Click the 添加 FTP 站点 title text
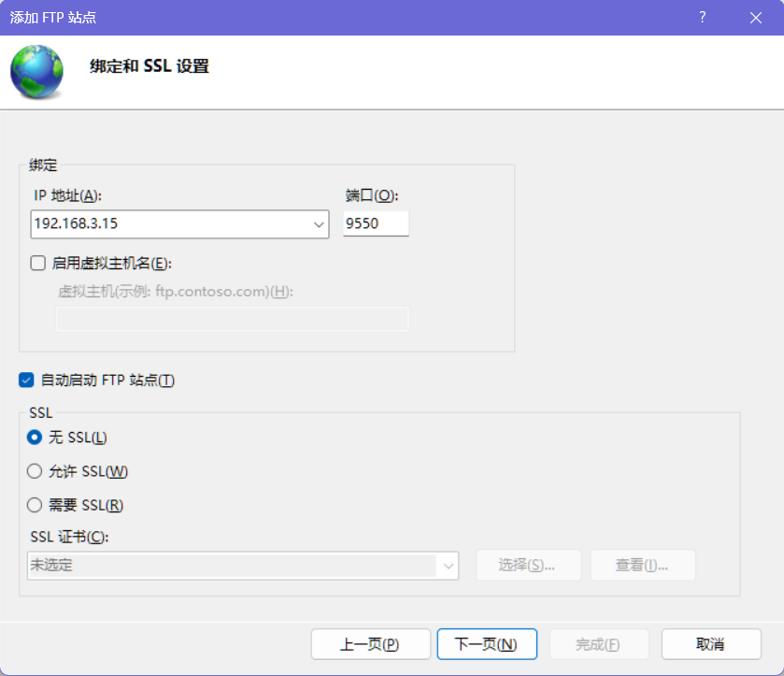The width and height of the screenshot is (784, 676). (x=53, y=18)
